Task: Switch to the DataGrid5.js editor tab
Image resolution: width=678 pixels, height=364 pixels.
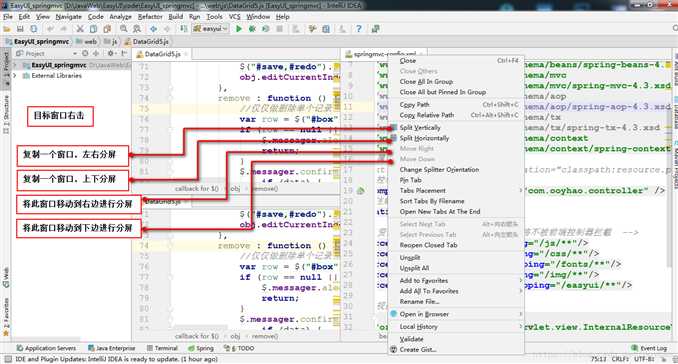Action: pos(162,54)
